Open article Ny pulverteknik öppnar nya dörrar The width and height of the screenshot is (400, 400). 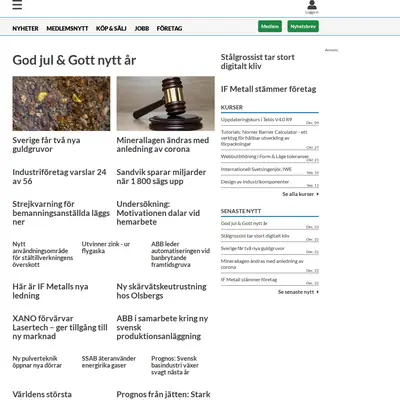37,362
